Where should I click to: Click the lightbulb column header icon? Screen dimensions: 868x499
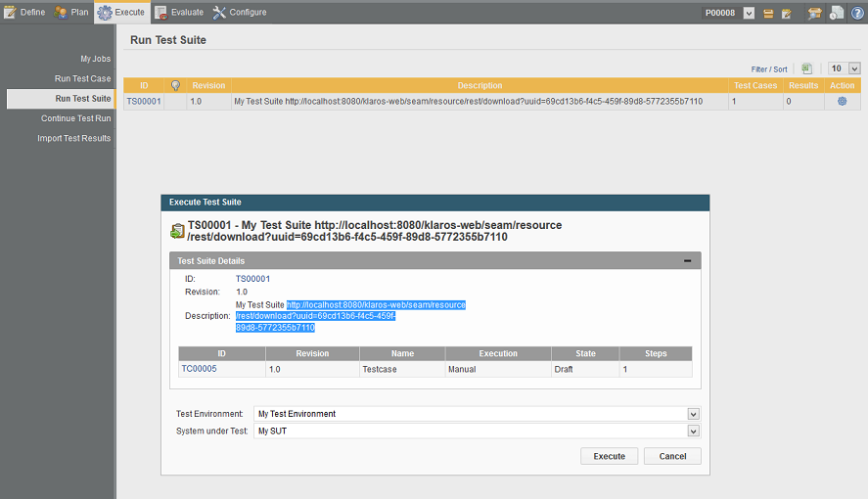click(x=175, y=85)
